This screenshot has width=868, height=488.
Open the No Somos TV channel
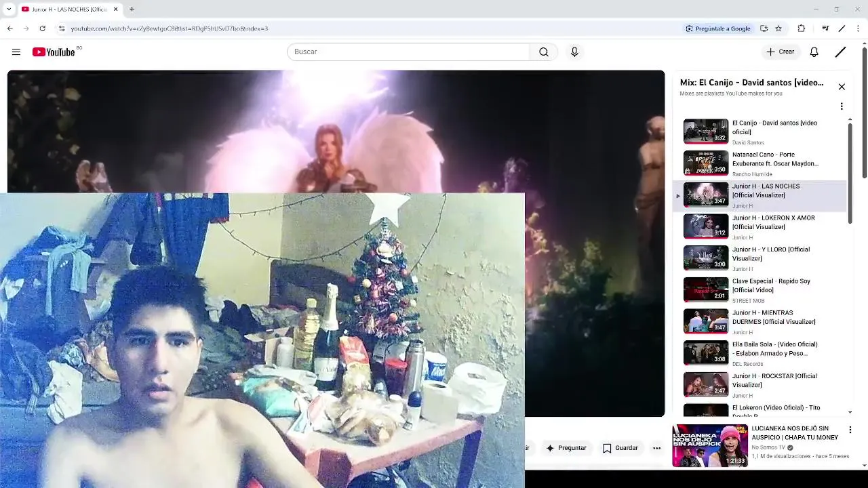tap(768, 447)
